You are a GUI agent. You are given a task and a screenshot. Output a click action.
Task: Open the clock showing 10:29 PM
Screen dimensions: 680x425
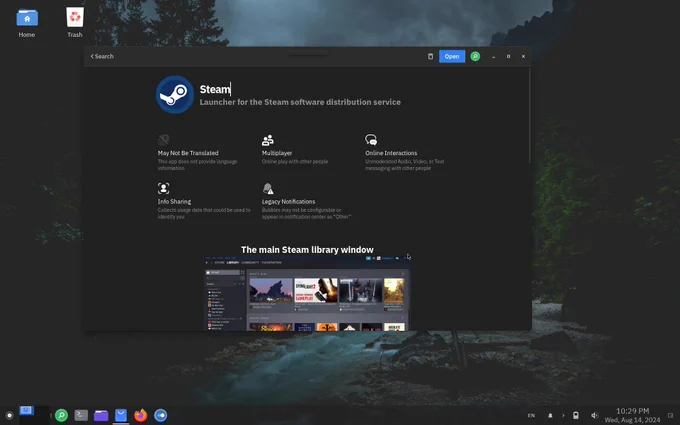632,415
